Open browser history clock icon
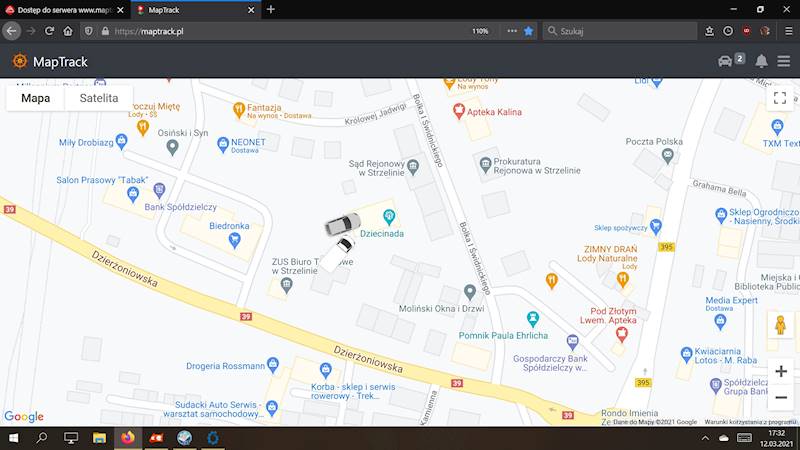 point(728,31)
